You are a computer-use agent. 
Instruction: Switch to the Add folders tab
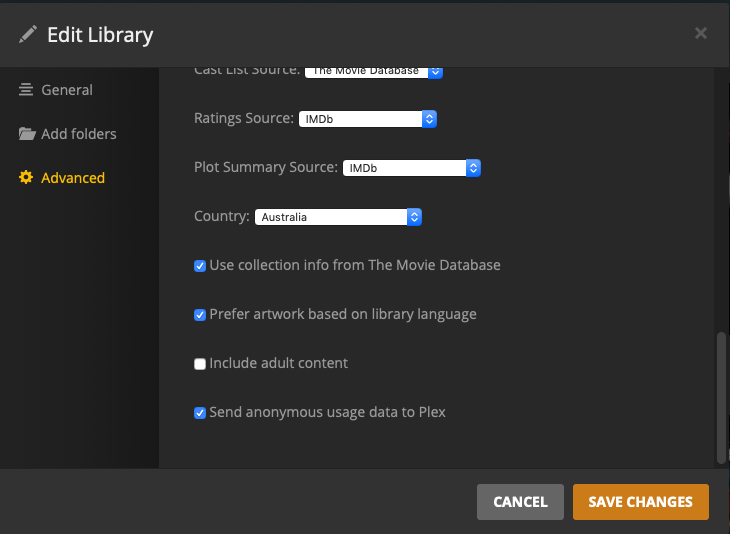point(78,134)
